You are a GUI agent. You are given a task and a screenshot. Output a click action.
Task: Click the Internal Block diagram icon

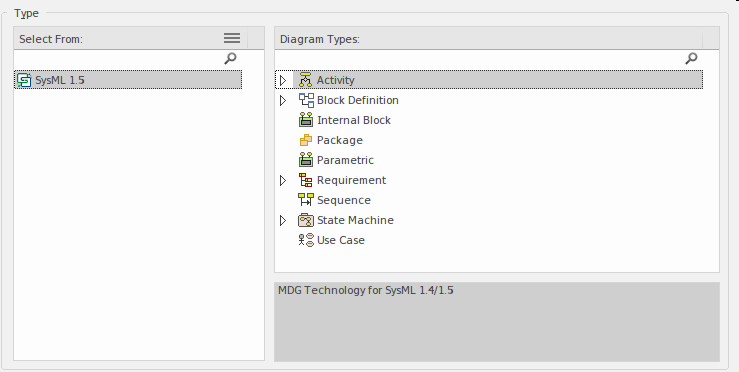pos(306,120)
